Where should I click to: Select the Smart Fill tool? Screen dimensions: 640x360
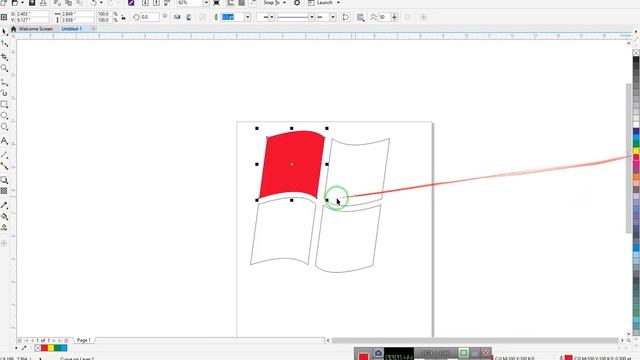4,227
